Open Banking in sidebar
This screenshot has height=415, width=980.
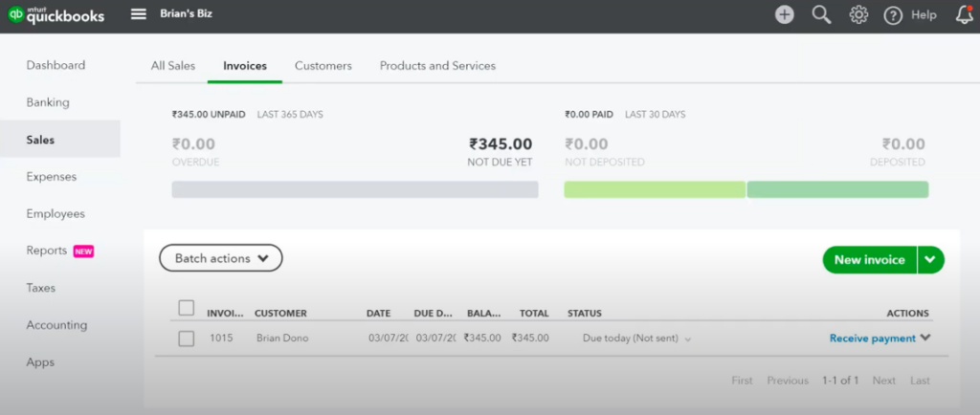[x=48, y=102]
